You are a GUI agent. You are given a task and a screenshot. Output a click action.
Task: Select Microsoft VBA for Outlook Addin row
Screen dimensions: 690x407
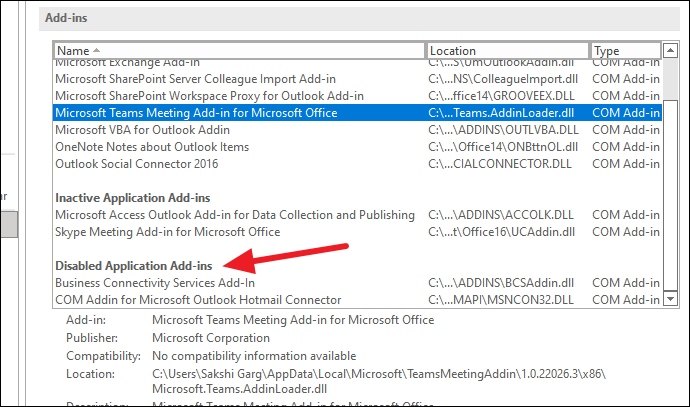(x=357, y=130)
